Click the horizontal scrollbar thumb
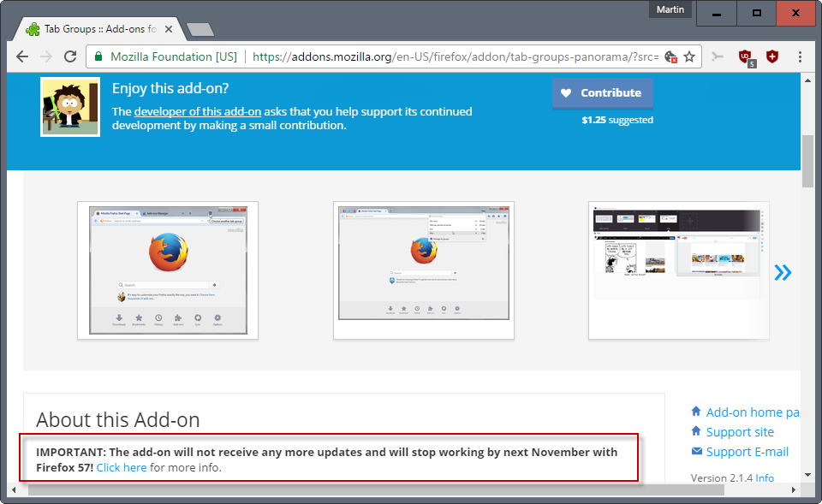 [376, 489]
